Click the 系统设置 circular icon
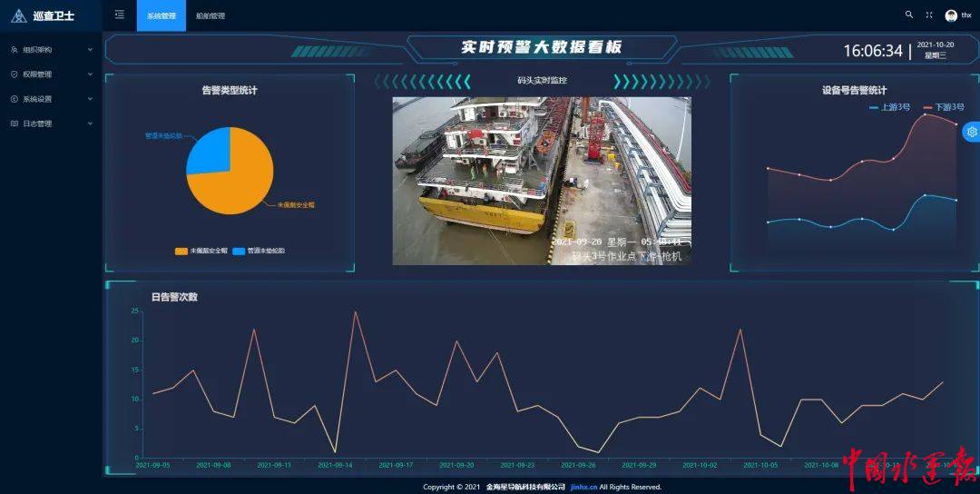 point(15,99)
